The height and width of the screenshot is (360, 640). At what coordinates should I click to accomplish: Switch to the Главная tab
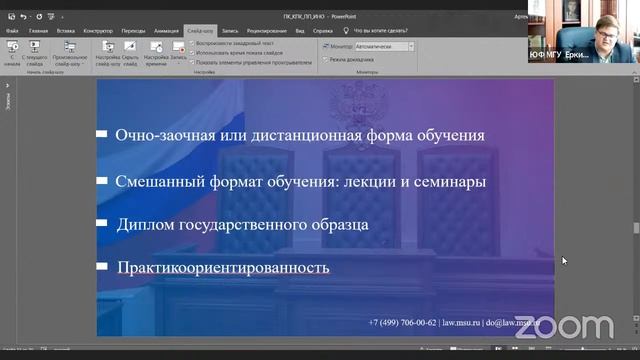[x=38, y=31]
